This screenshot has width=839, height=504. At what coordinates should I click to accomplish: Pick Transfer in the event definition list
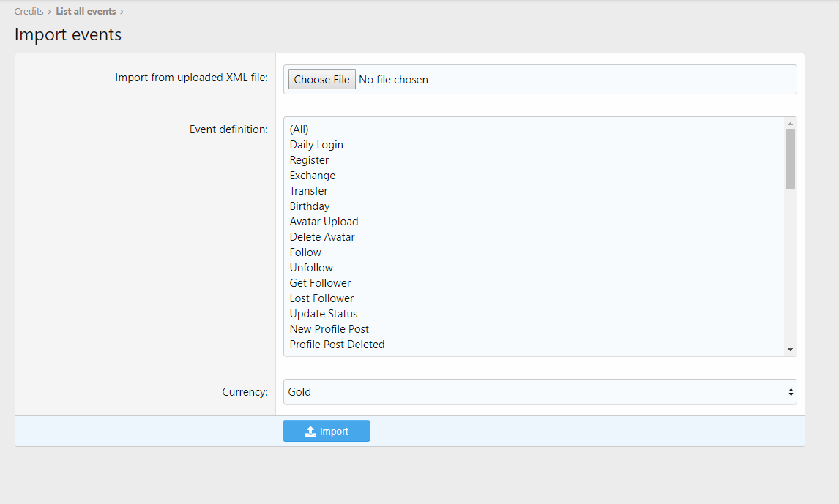click(x=309, y=191)
